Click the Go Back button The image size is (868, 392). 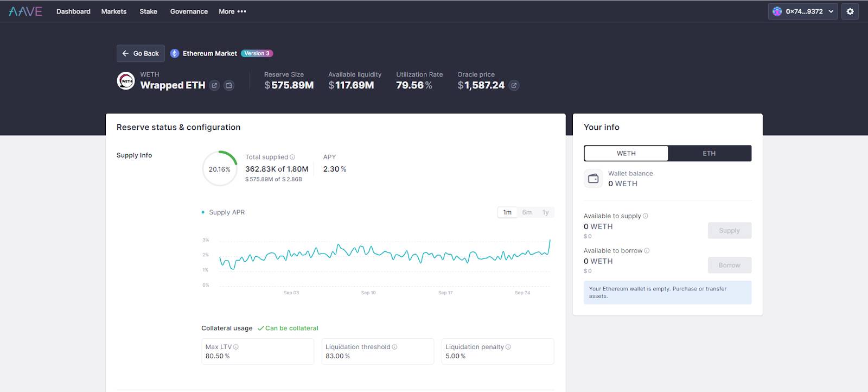tap(141, 53)
